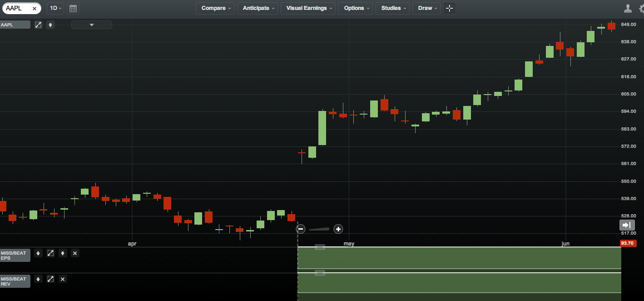This screenshot has height=301, width=644.
Task: Move the MISS/BEAT EPS panel up
Action: tap(38, 253)
